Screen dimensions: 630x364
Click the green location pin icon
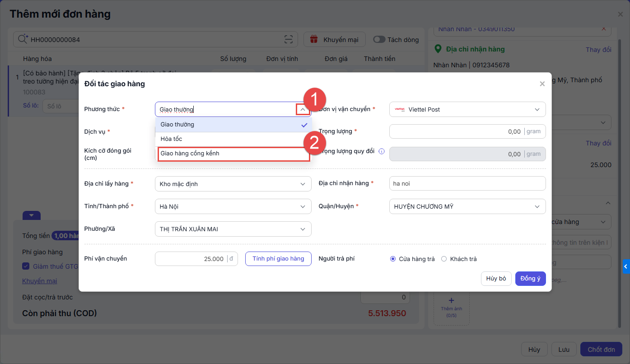pyautogui.click(x=437, y=49)
